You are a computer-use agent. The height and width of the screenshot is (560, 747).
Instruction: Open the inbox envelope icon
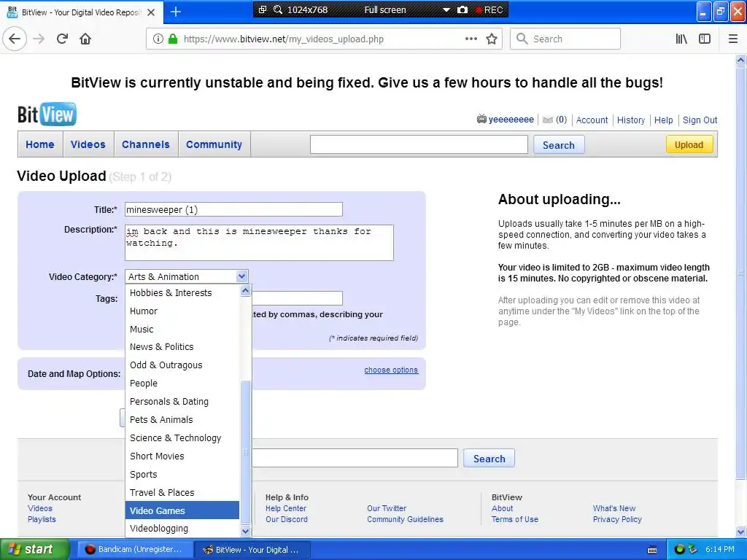(548, 120)
